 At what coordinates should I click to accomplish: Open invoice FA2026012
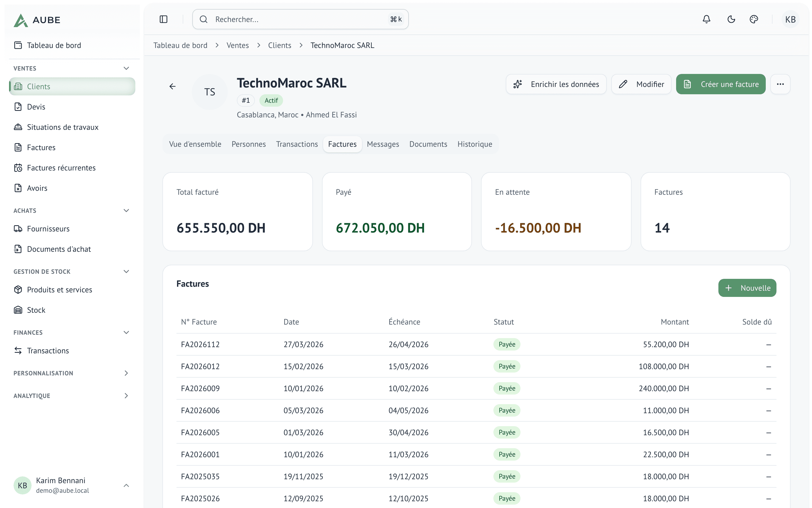200,367
